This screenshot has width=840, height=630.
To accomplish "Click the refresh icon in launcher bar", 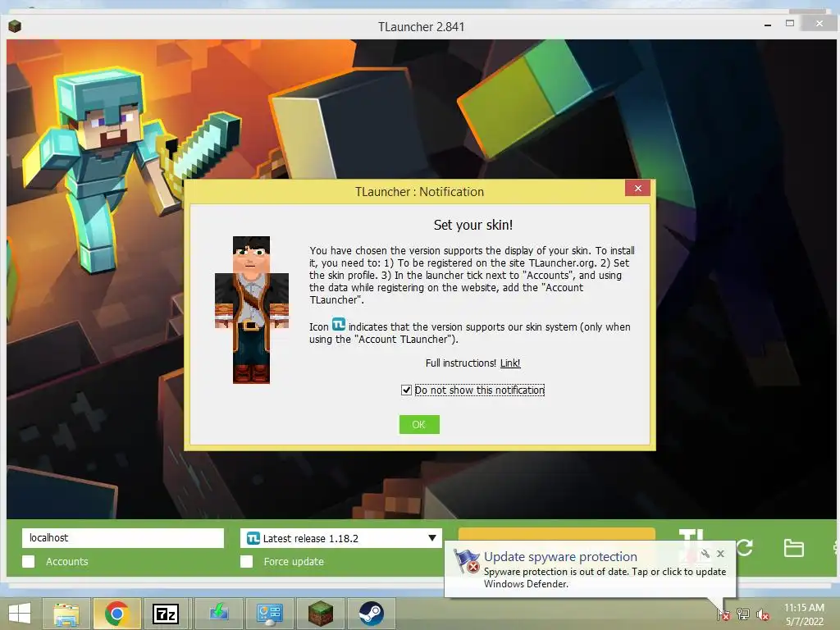I will click(x=745, y=547).
